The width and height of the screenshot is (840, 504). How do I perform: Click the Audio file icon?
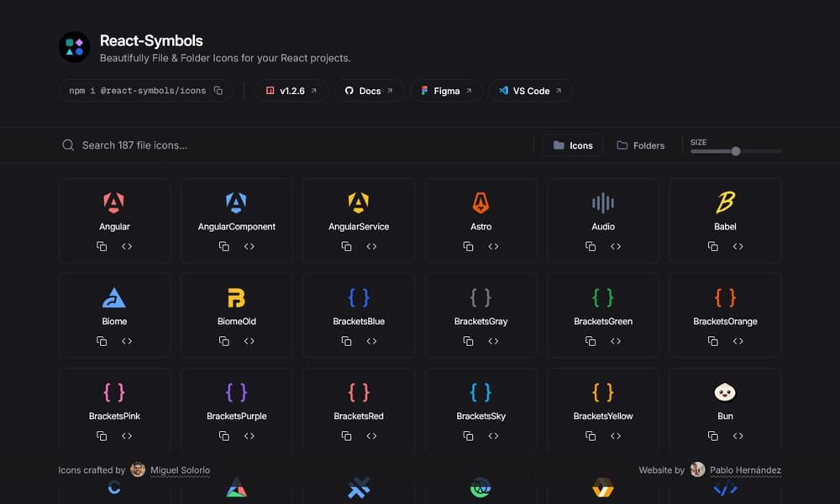(x=602, y=202)
